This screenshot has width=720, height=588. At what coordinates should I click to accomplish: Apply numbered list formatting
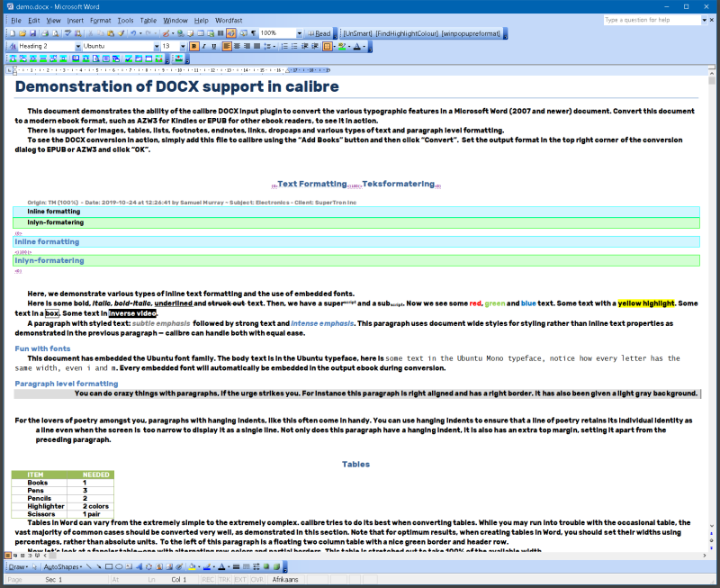[x=284, y=46]
